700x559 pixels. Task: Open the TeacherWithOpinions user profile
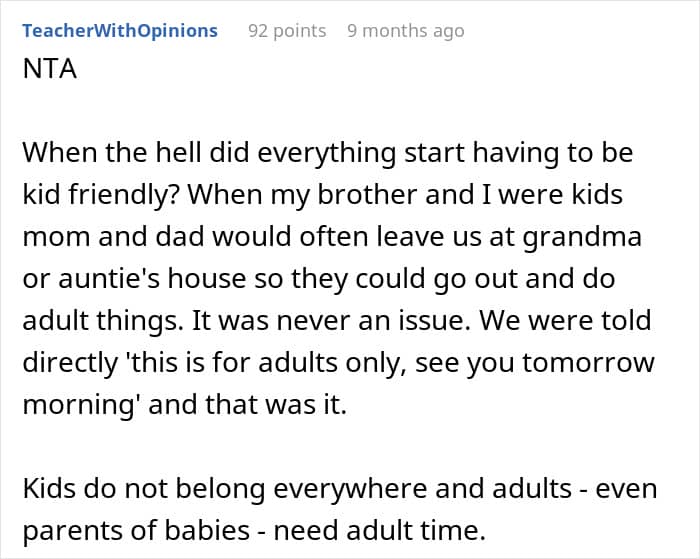coord(120,31)
